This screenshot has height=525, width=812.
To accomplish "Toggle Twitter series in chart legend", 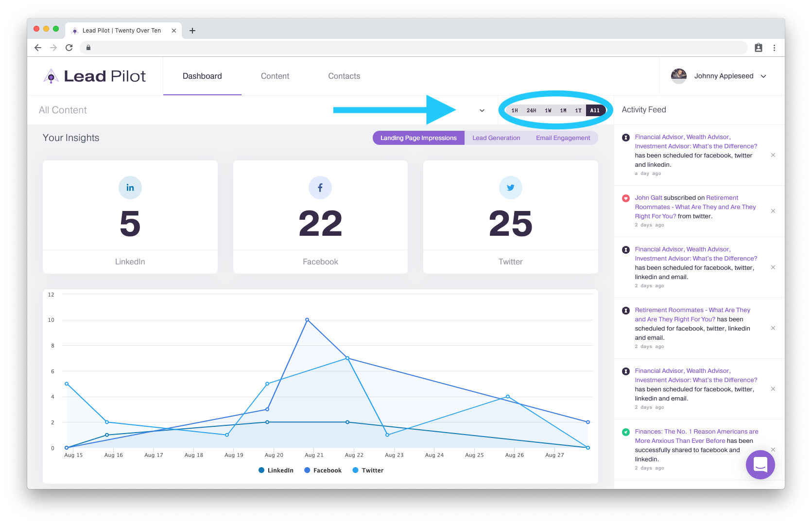I will pos(368,470).
